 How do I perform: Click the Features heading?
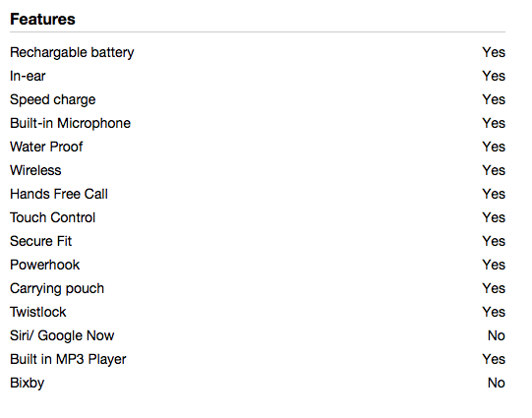coord(42,19)
